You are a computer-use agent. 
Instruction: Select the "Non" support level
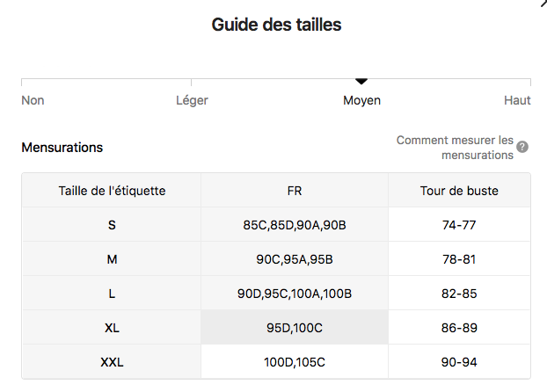(33, 100)
